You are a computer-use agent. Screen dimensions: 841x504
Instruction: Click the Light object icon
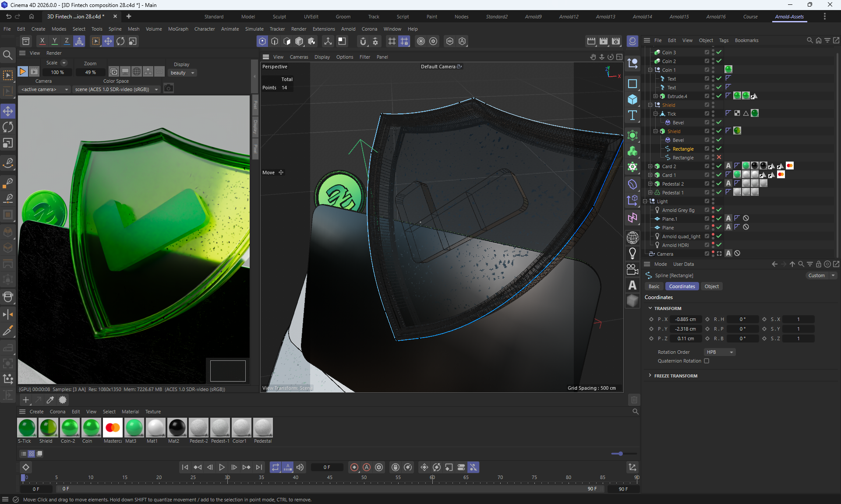click(633, 253)
